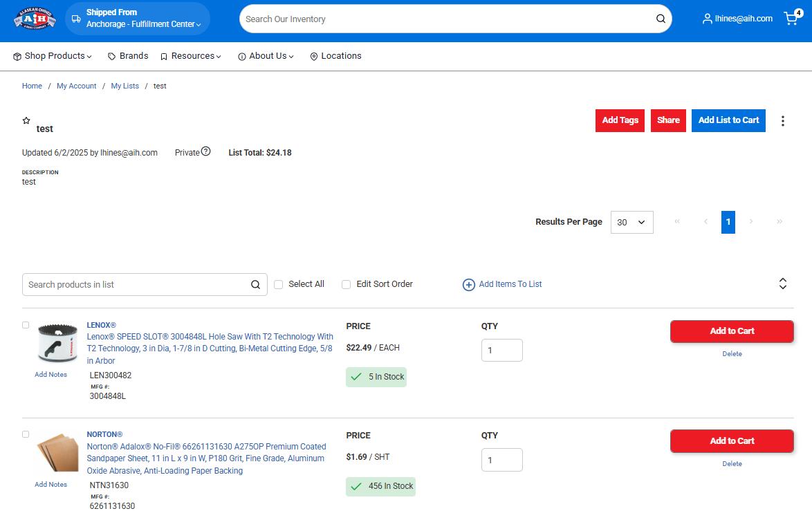The width and height of the screenshot is (812, 511).
Task: Click Add Notes under the Norton item
Action: tap(50, 485)
